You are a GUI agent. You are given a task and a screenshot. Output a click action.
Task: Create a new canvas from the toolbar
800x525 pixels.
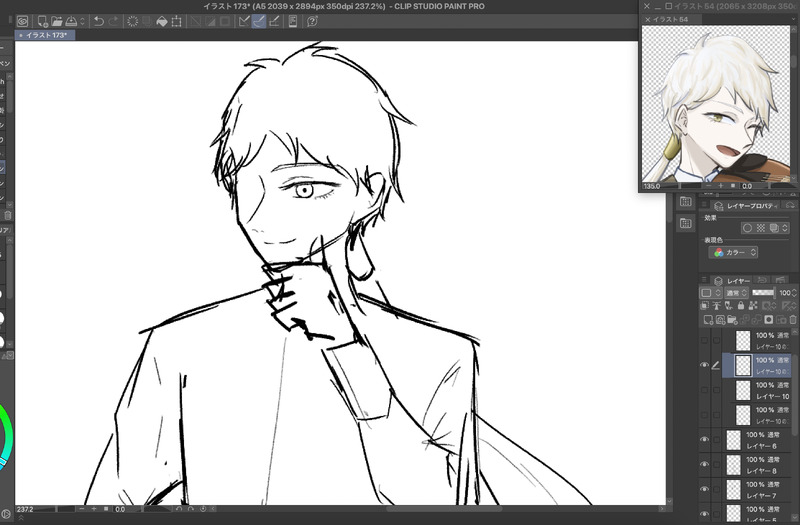coord(42,21)
